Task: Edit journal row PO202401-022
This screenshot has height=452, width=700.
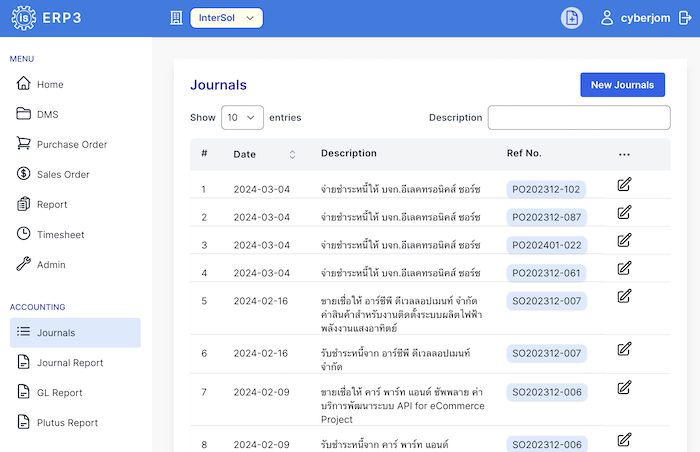Action: (x=624, y=240)
